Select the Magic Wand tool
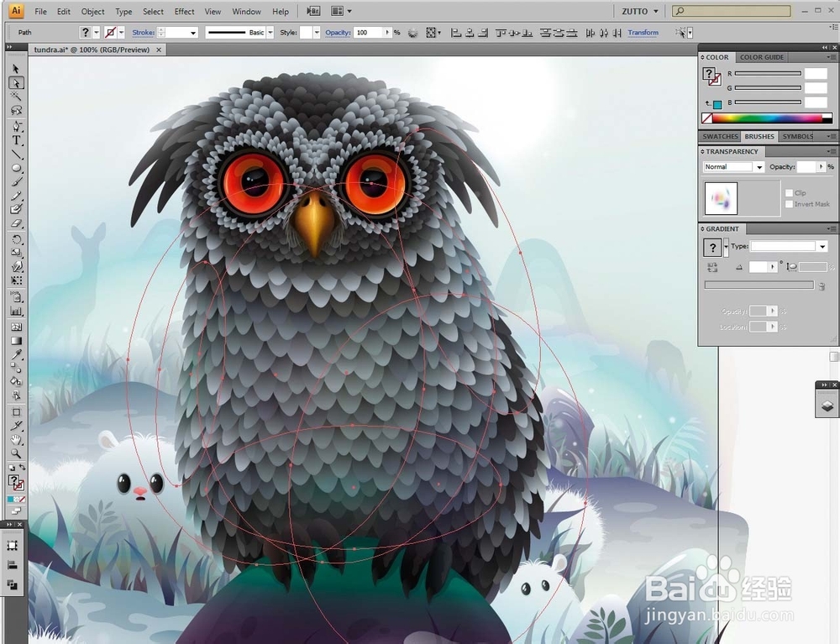 tap(16, 97)
